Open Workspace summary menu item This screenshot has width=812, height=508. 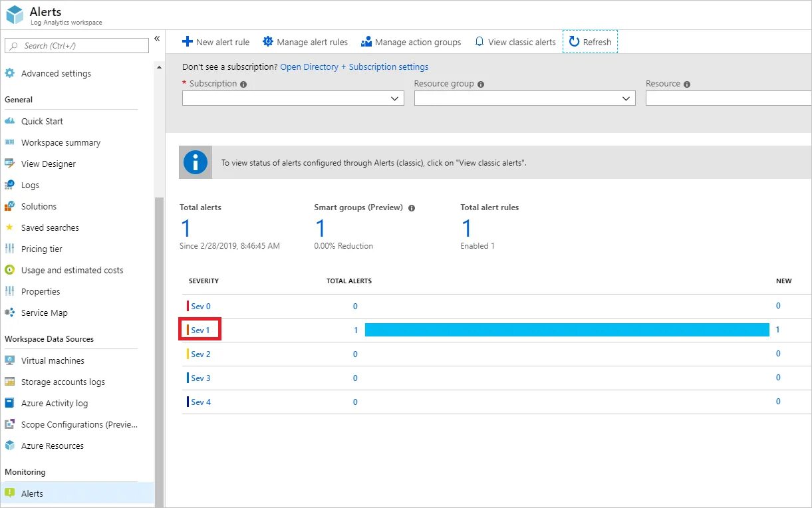[61, 142]
